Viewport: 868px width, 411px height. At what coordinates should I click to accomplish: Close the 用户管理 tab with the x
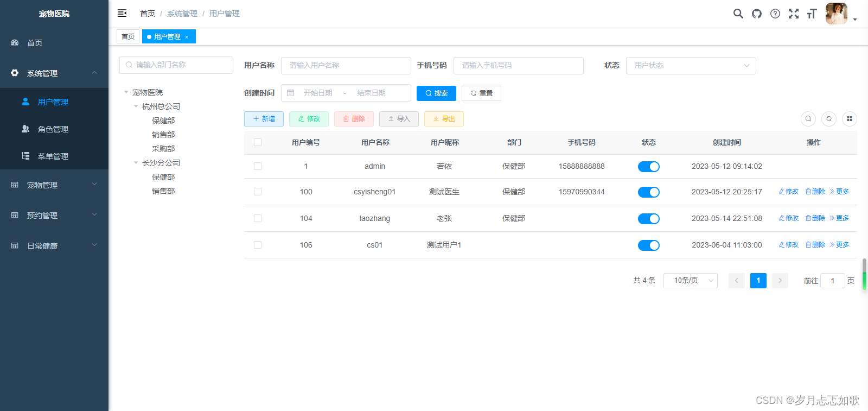pyautogui.click(x=187, y=37)
